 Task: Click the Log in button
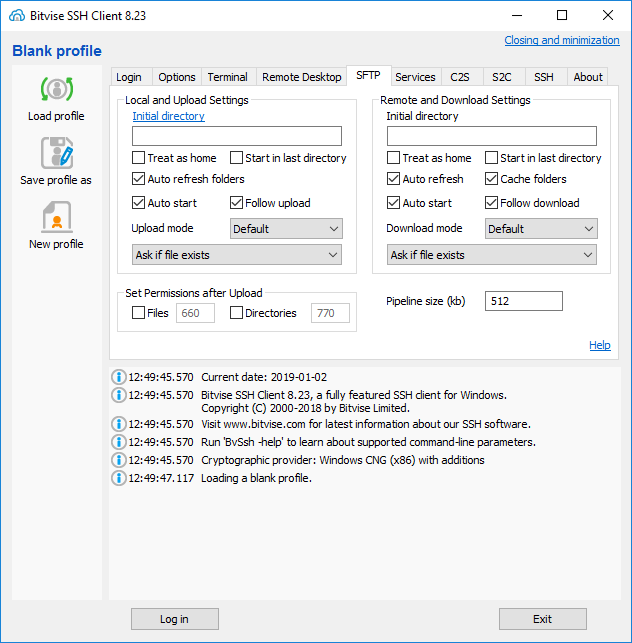coord(175,619)
